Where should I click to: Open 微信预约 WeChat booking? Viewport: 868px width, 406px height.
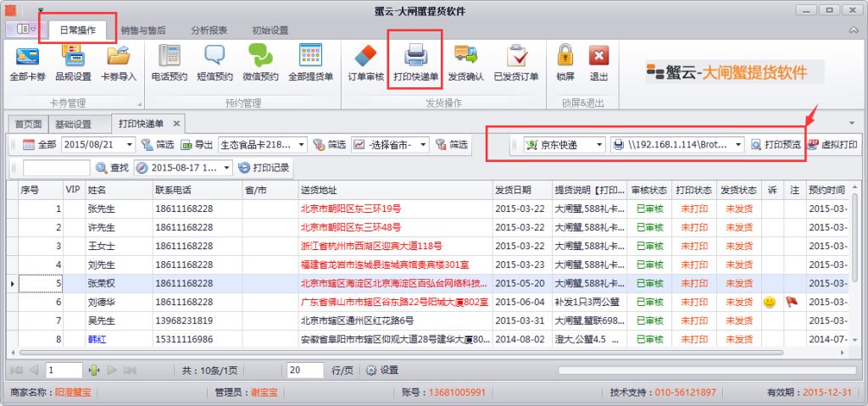tap(260, 64)
